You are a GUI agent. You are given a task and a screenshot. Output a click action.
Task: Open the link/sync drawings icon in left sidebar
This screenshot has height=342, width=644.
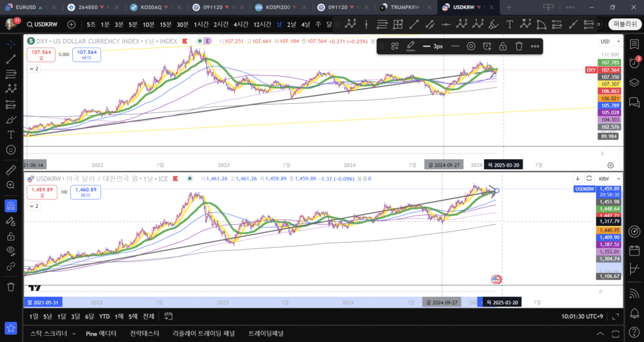click(x=11, y=266)
